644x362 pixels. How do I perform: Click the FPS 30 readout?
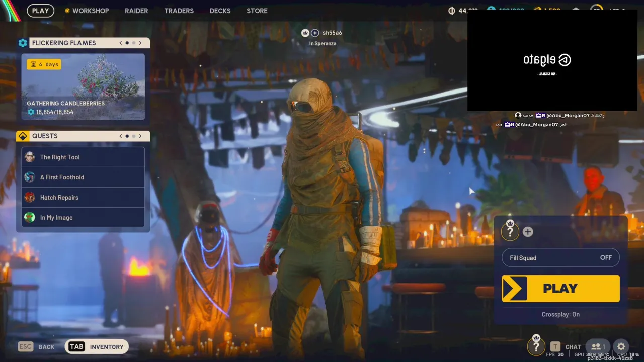tap(555, 354)
